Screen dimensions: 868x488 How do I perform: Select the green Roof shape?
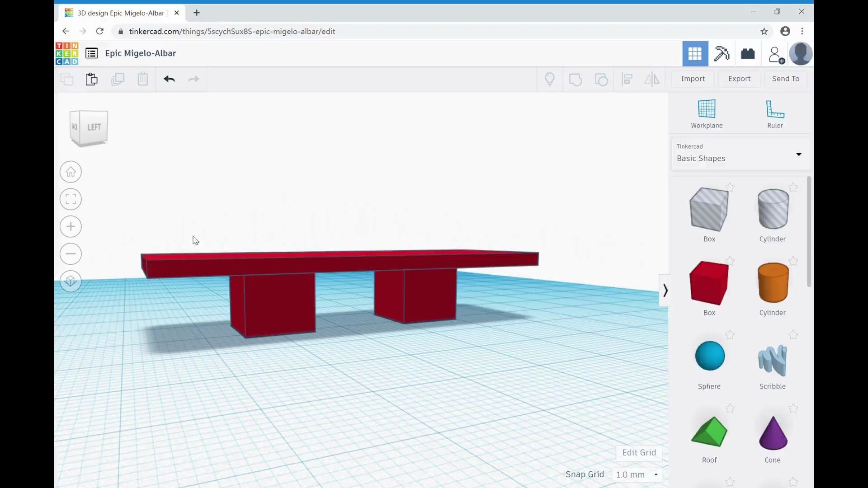709,432
